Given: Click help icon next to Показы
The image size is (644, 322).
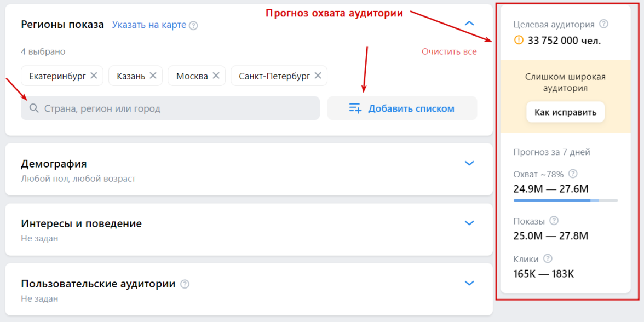Looking at the screenshot, I should 554,221.
